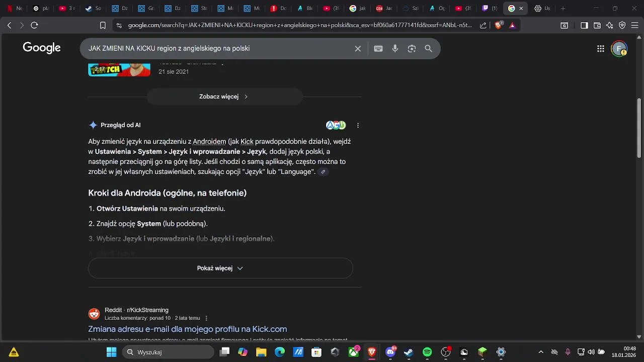
Task: Open the Settings "Us" browser tab
Action: point(542,9)
